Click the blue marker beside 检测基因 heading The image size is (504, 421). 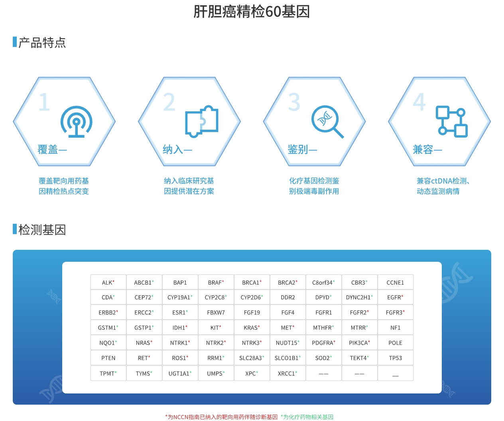[15, 229]
